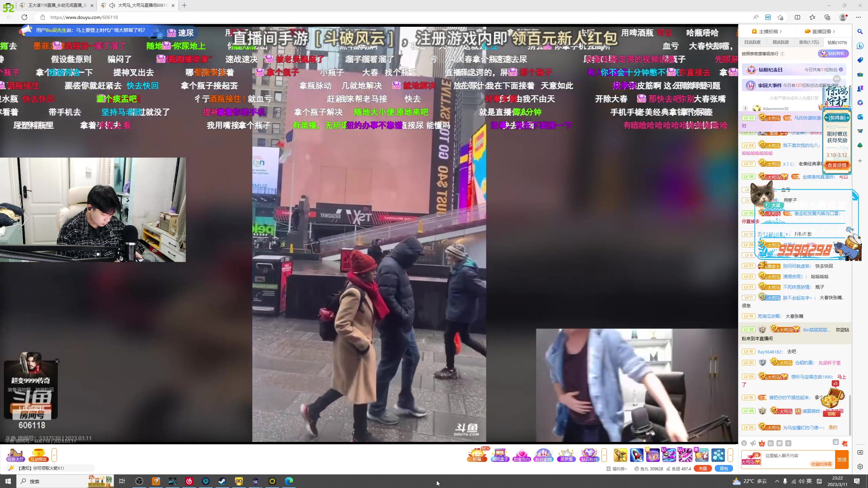868x488 pixels.
Task: Open a new browser tab
Action: pyautogui.click(x=184, y=5)
